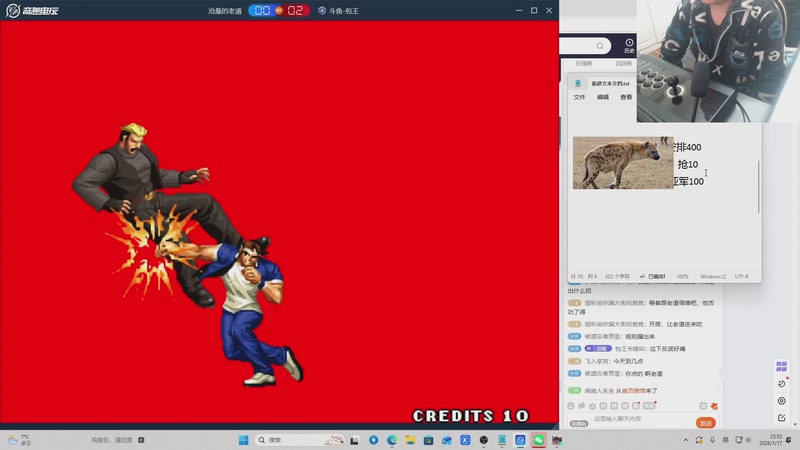Click the crown icon in chat toolbar

pos(592,406)
